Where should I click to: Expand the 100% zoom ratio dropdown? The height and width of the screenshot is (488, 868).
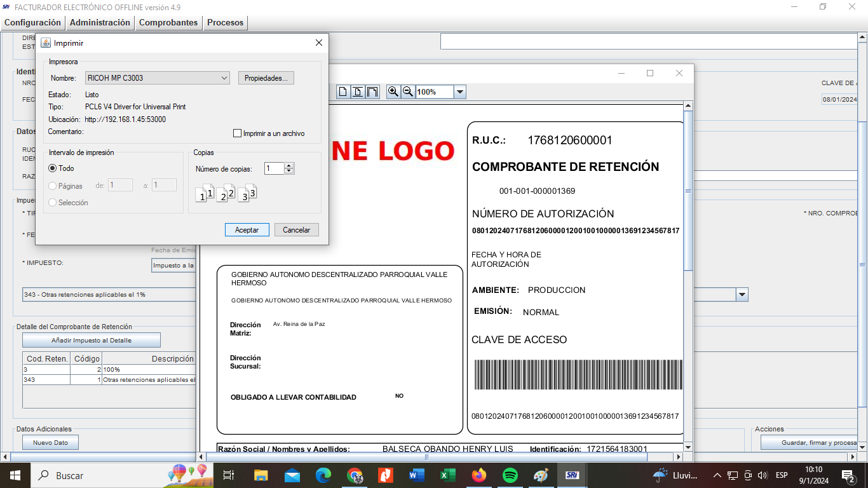tap(460, 92)
